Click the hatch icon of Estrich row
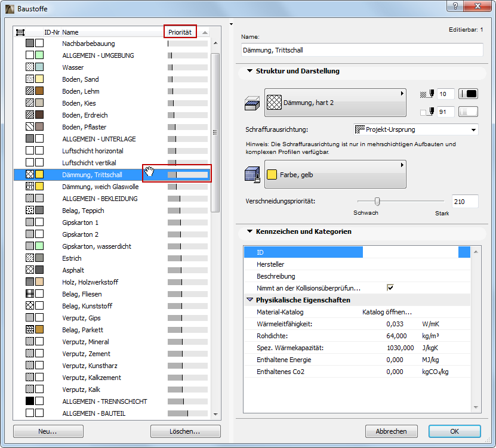This screenshot has width=496, height=448. pos(30,258)
